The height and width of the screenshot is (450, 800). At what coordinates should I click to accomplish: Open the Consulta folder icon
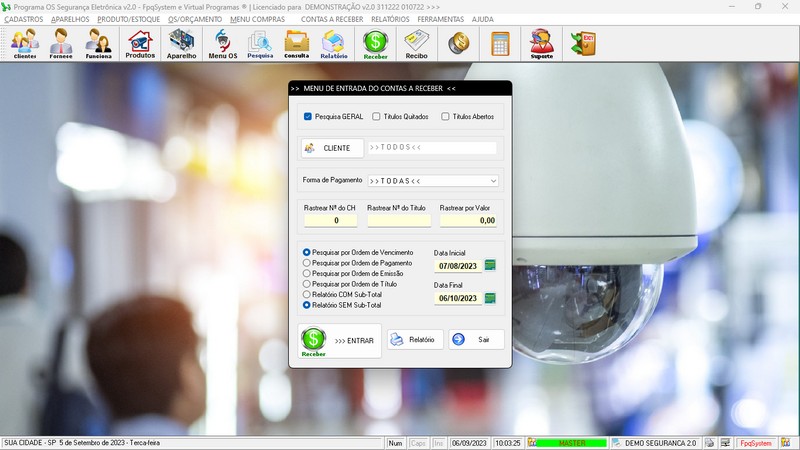(296, 44)
